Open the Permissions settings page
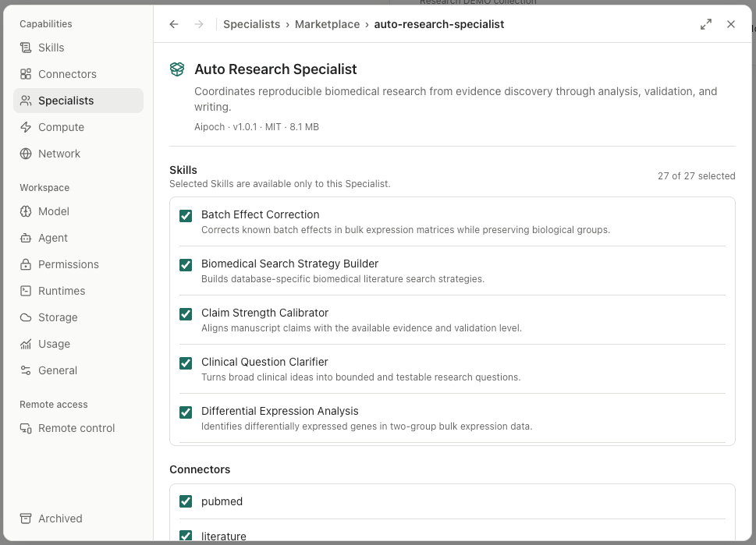The width and height of the screenshot is (756, 545). click(x=78, y=264)
